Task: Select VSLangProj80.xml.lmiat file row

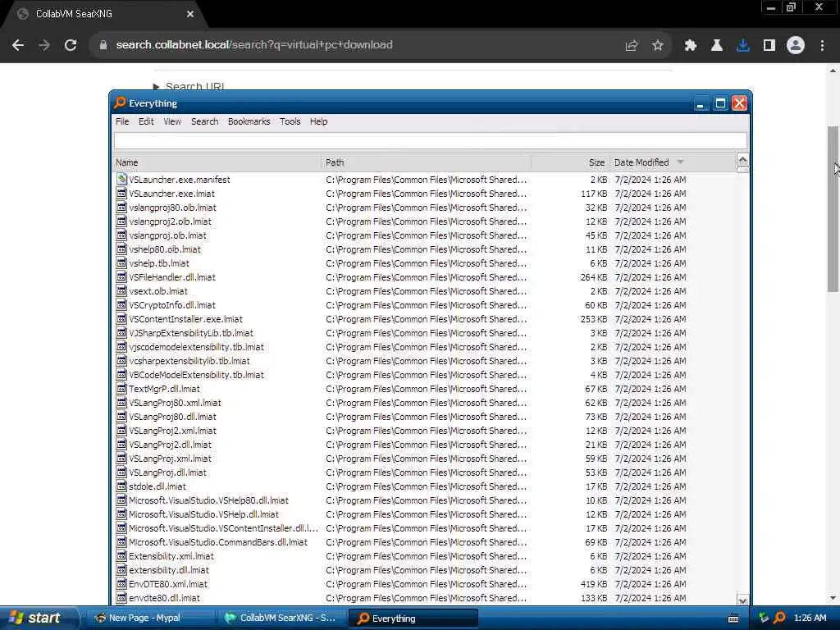Action: coord(425,403)
